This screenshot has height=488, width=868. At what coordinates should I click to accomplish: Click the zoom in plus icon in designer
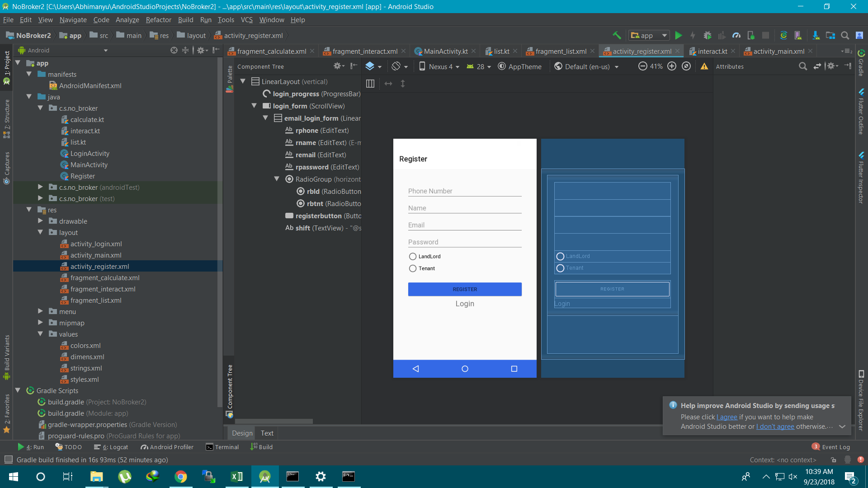pos(672,66)
